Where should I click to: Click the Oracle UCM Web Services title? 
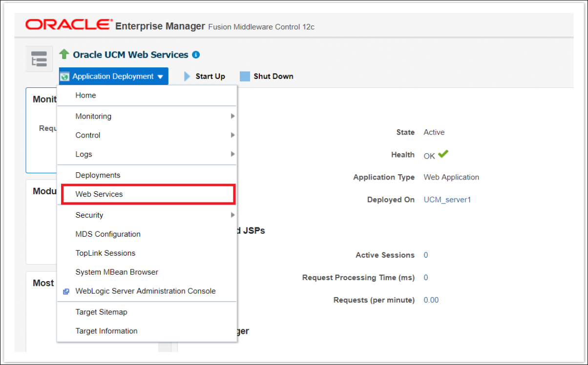click(x=130, y=55)
